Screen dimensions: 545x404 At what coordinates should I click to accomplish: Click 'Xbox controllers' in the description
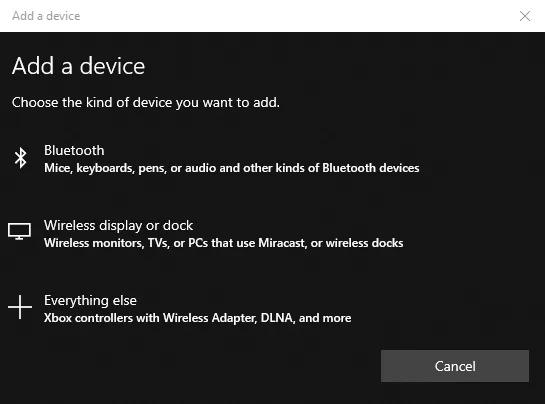pos(88,318)
